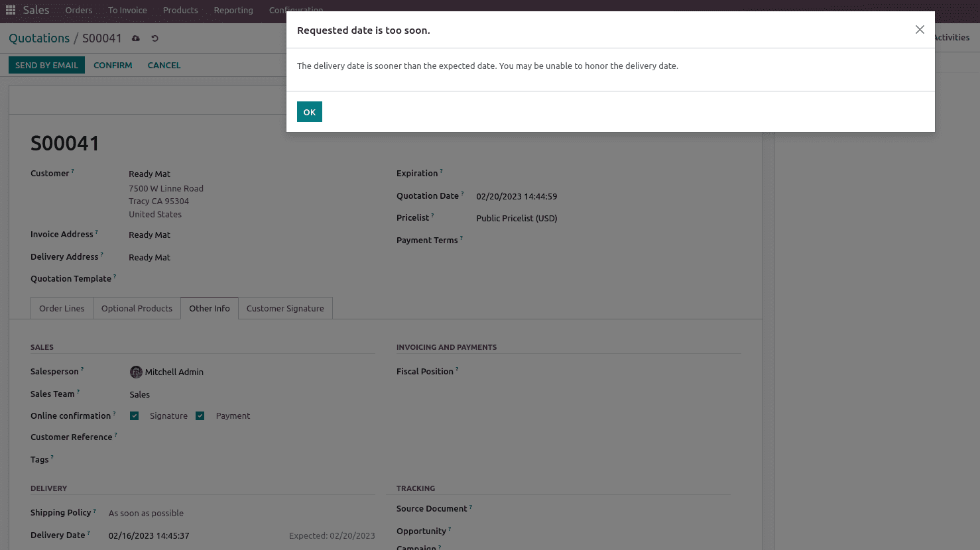Open the Quotations breadcrumb link
The height and width of the screenshot is (550, 980).
pos(39,38)
